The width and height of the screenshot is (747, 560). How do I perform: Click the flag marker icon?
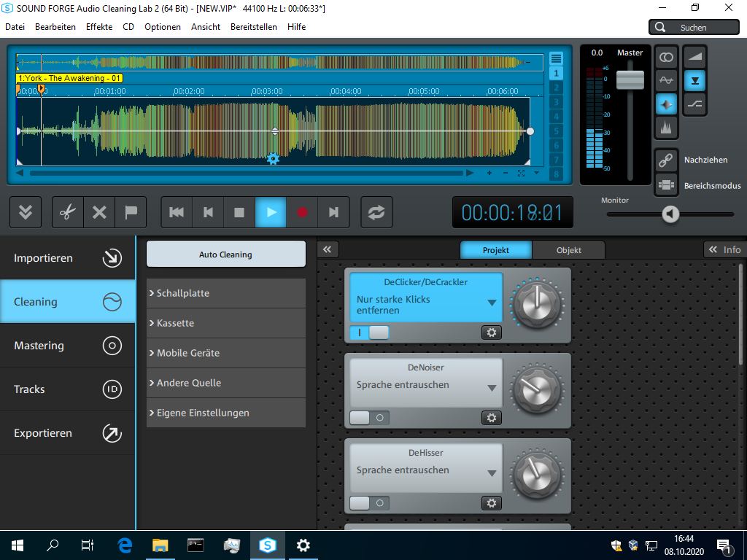click(x=131, y=212)
